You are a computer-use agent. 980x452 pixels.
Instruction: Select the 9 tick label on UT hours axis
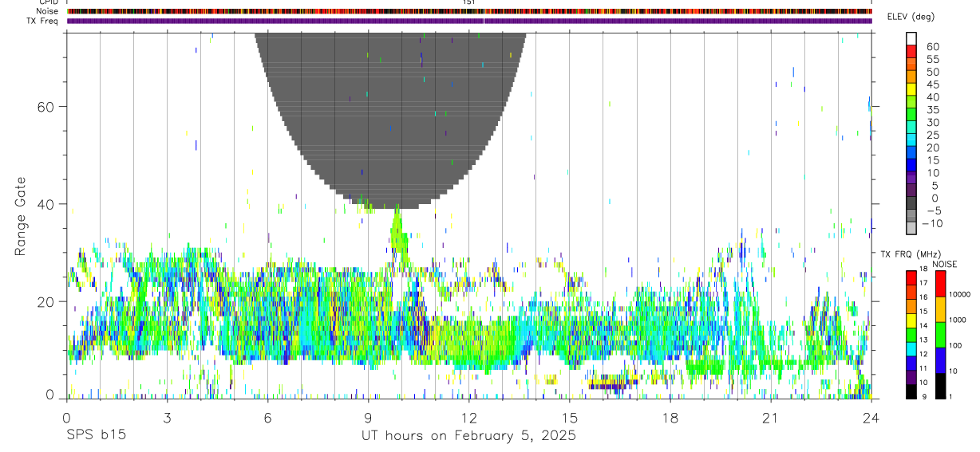click(x=368, y=418)
